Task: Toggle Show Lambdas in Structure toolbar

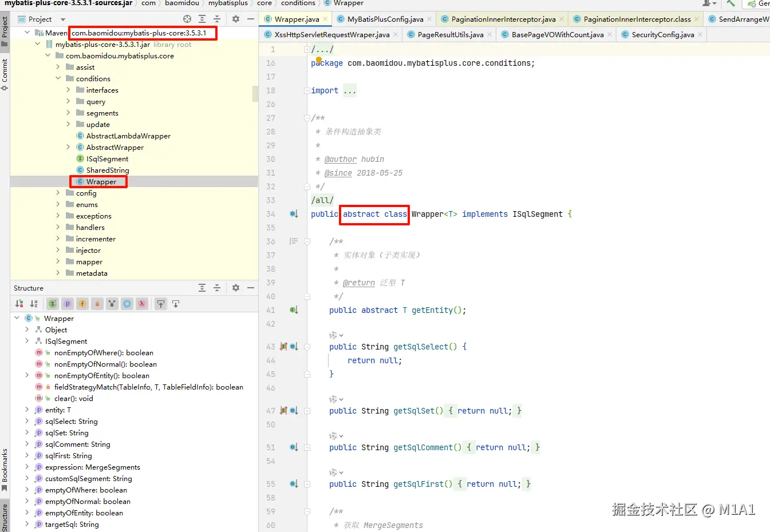Action: 142,304
